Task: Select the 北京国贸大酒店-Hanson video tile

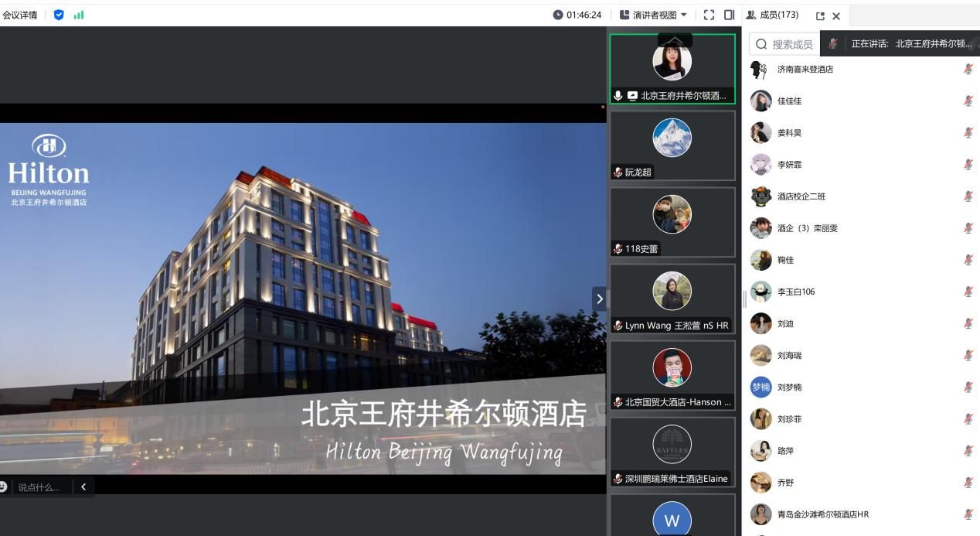Action: coord(672,375)
